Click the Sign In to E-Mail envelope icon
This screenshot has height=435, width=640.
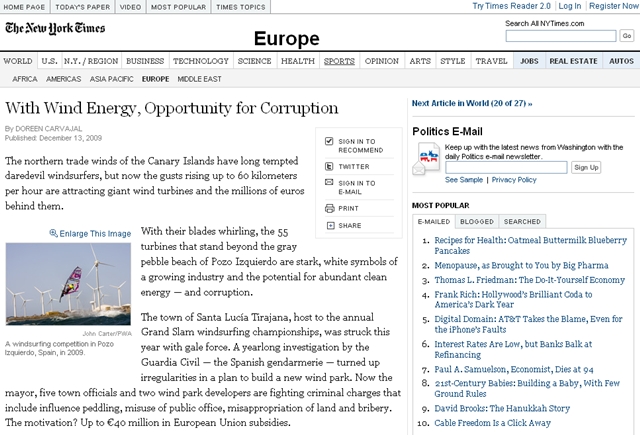coord(329,184)
